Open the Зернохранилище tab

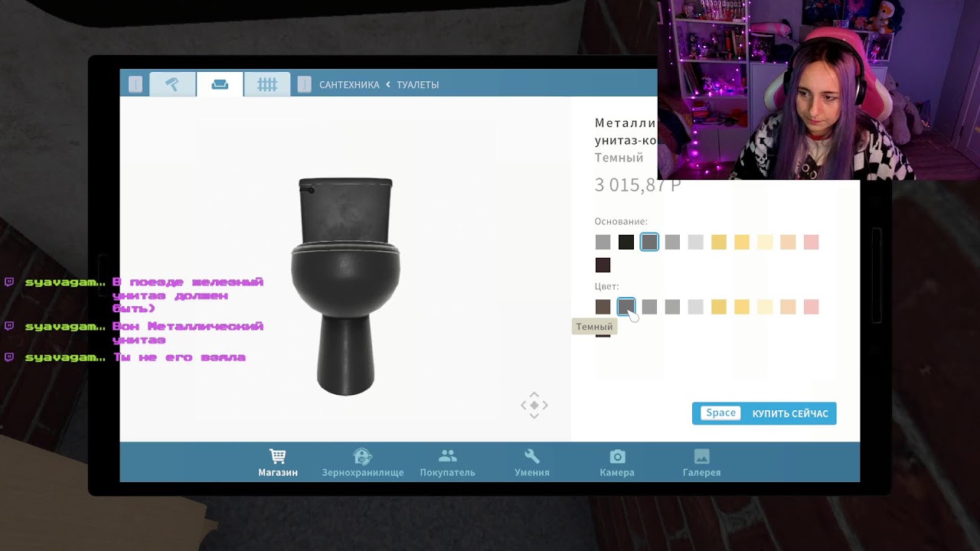(x=363, y=463)
